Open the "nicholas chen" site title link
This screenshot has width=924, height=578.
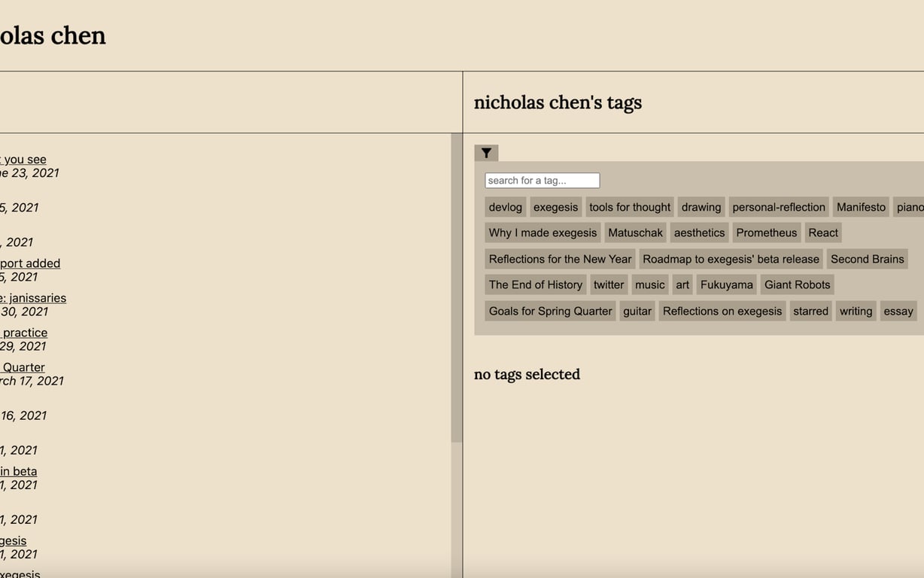tap(53, 35)
